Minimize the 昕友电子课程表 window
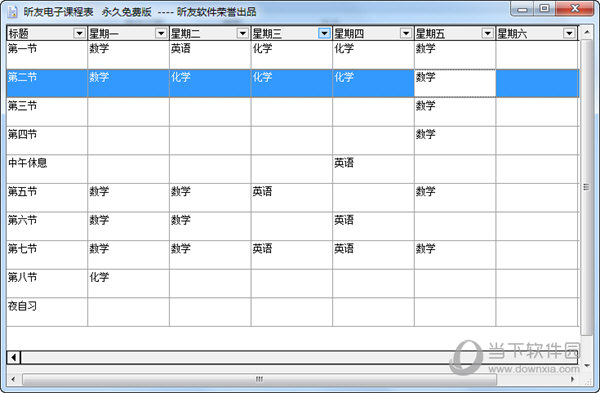The height and width of the screenshot is (393, 600). tap(523, 9)
